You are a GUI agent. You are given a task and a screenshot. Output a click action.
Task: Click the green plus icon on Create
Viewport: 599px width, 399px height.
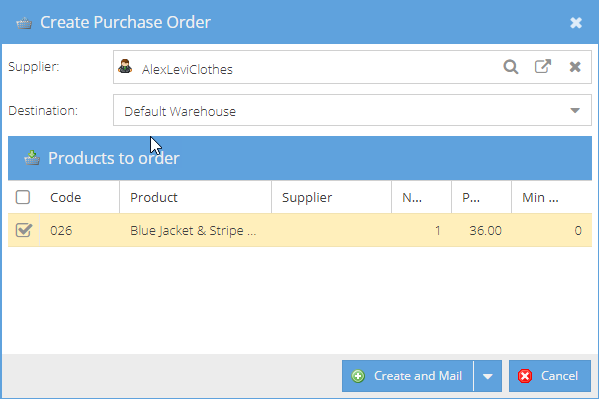(x=358, y=376)
